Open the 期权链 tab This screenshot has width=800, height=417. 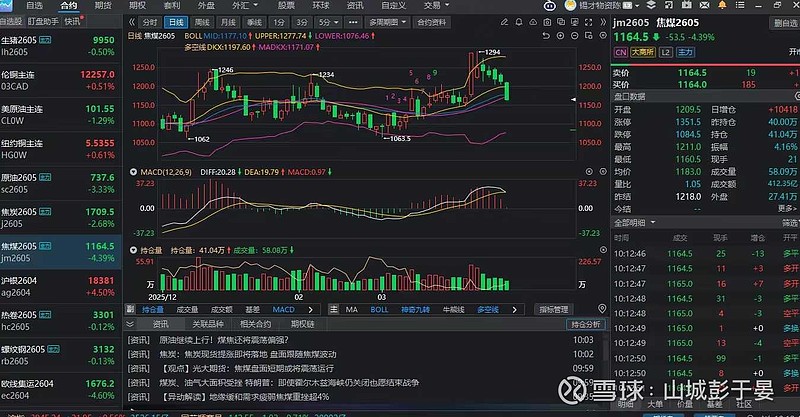point(303,324)
